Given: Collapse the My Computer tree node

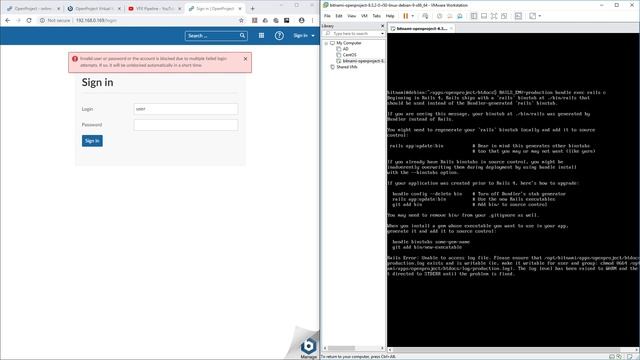Looking at the screenshot, I should [x=326, y=43].
